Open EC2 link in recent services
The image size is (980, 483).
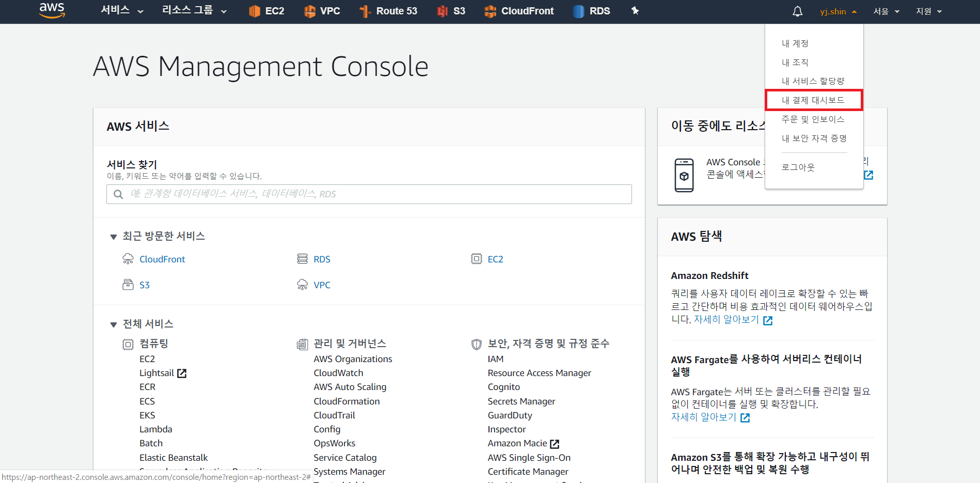[496, 259]
